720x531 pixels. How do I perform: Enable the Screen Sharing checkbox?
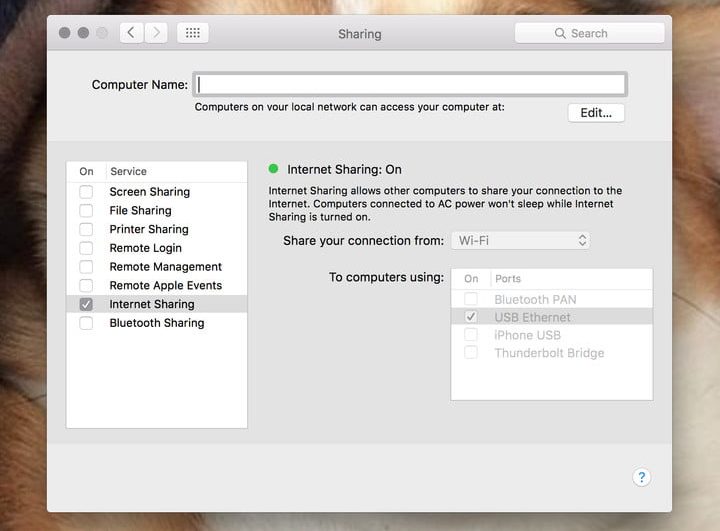click(87, 192)
